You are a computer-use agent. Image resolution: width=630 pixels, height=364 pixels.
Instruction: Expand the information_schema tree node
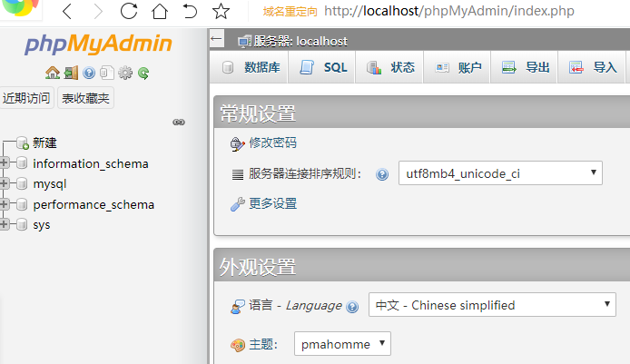tap(4, 162)
